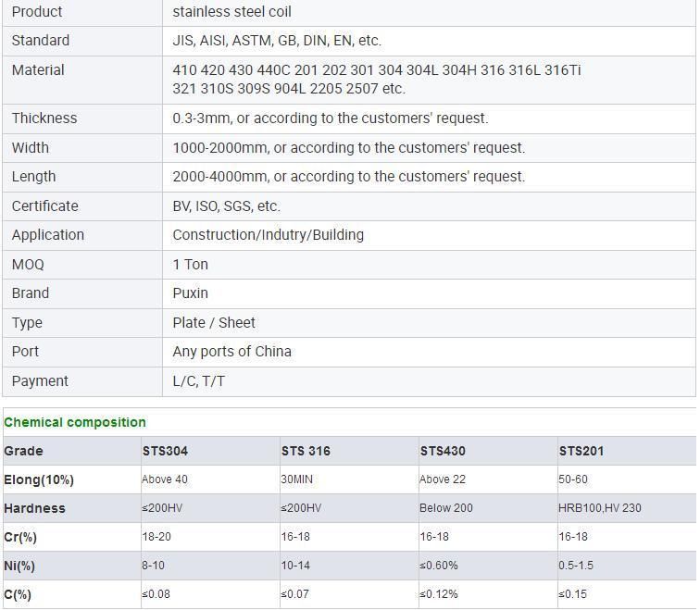This screenshot has height=610, width=700.
Task: Click the 'Ni(%)' row label
Action: 19,566
